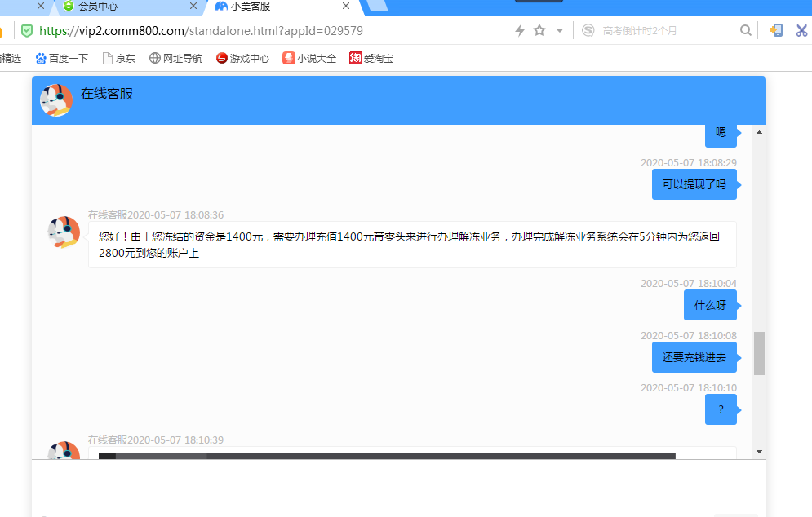Click the lightning speed-mode icon
The image size is (812, 517).
520,31
